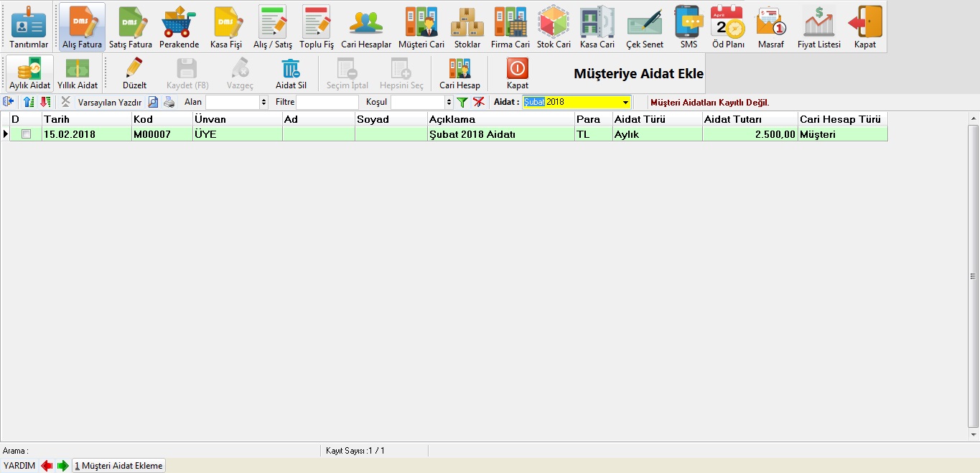Expand the Aidat month dropdown
This screenshot has height=473, width=980.
coord(625,103)
